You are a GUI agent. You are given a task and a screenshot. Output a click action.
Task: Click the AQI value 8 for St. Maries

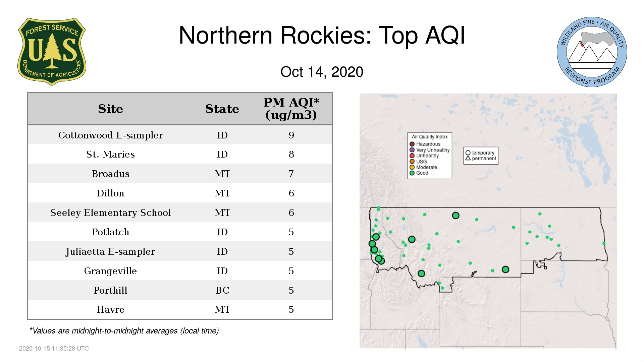pos(291,154)
